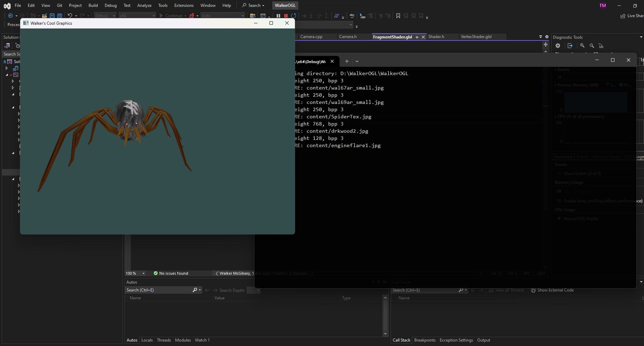The height and width of the screenshot is (346, 644).
Task: Click the Name column header in Autos
Action: [x=135, y=298]
